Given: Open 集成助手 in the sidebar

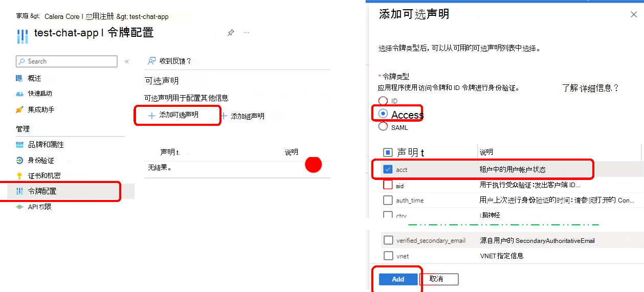Looking at the screenshot, I should pyautogui.click(x=41, y=109).
